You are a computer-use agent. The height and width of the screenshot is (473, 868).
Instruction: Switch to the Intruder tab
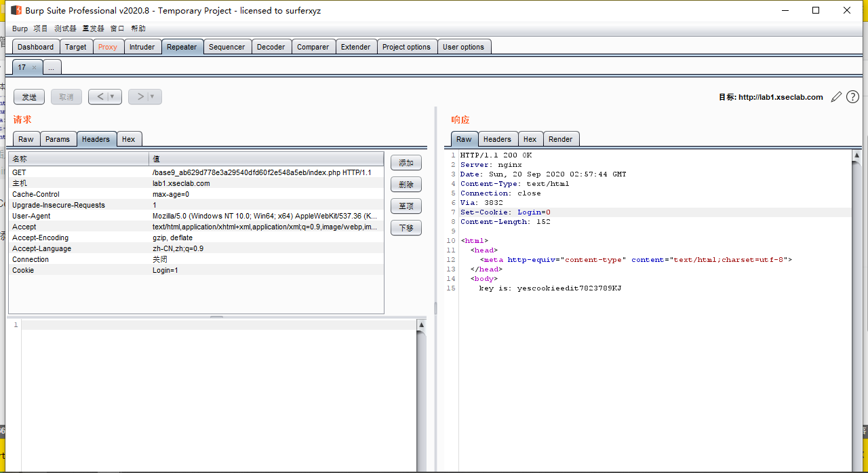(x=142, y=47)
